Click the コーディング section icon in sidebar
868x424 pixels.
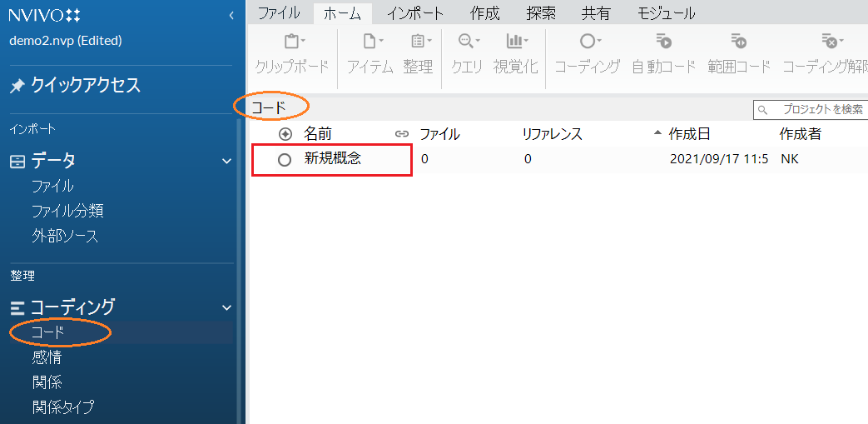17,307
